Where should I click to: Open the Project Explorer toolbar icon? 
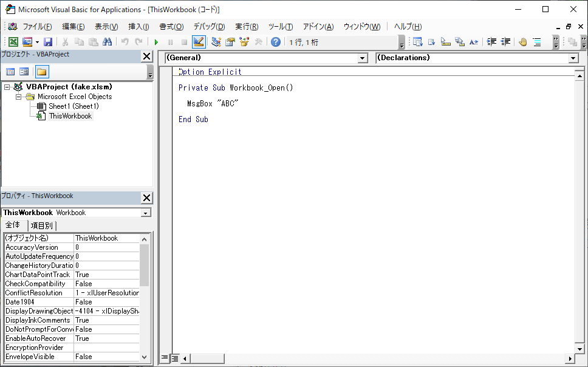pyautogui.click(x=216, y=42)
